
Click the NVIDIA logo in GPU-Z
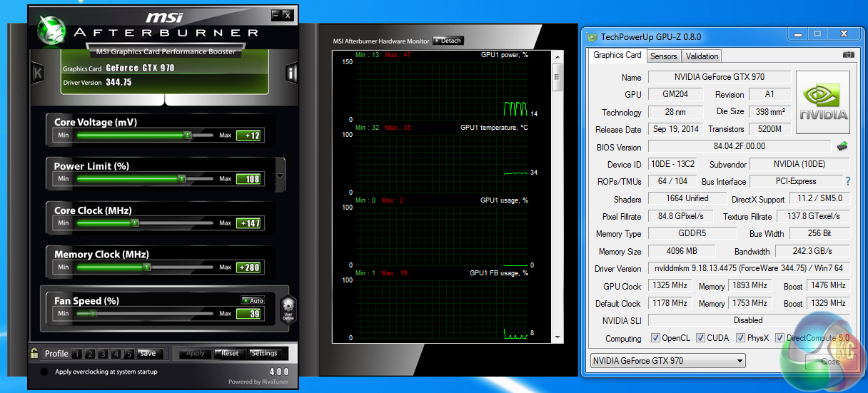click(x=823, y=103)
